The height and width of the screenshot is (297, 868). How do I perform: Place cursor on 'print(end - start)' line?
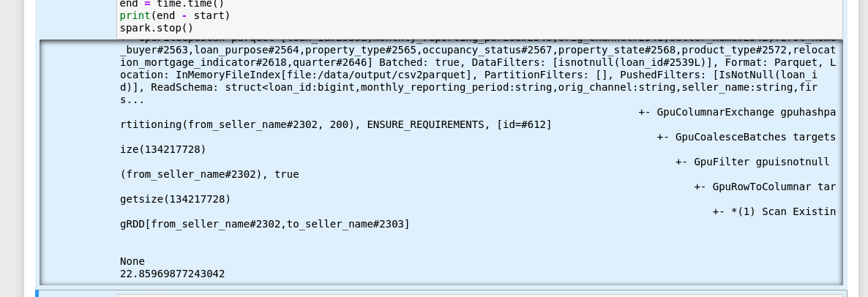click(x=174, y=15)
